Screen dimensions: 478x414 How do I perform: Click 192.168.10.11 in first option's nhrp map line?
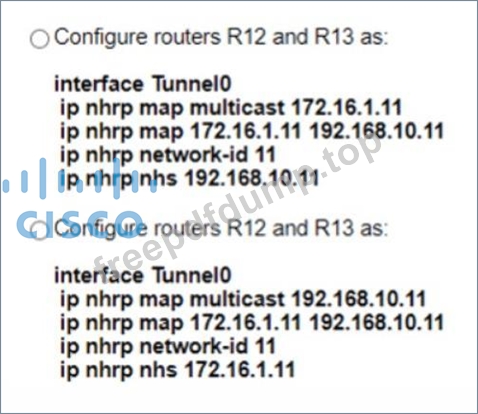tap(377, 131)
